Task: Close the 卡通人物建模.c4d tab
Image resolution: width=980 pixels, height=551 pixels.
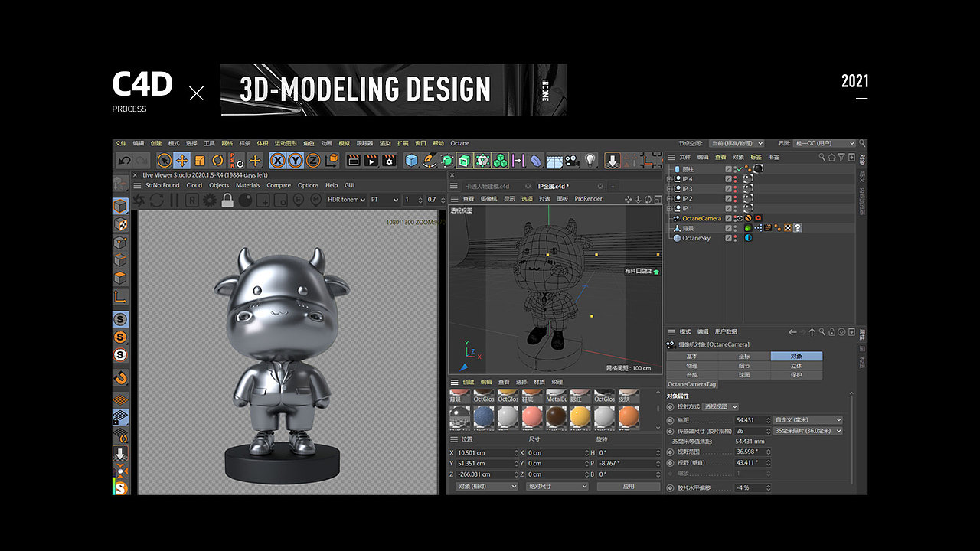Action: click(528, 186)
